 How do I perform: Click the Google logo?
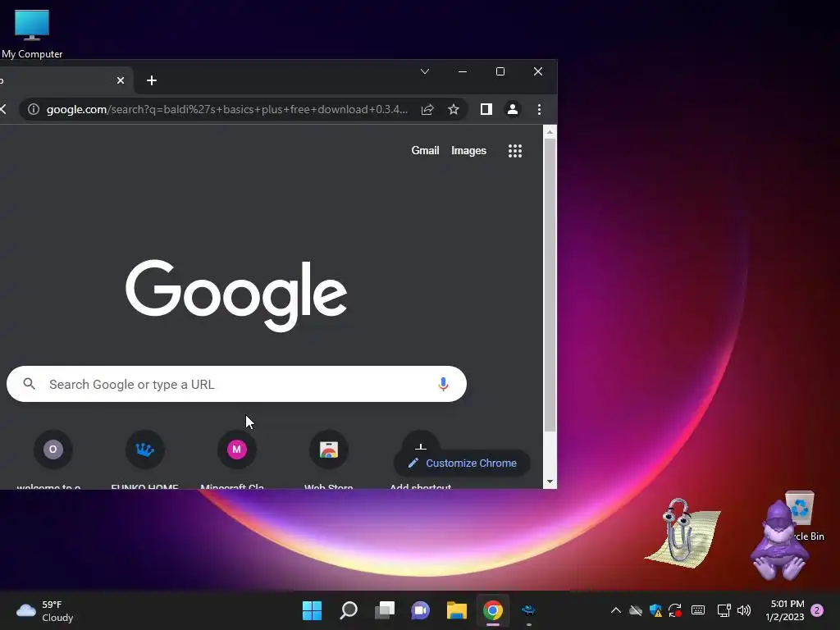tap(236, 295)
